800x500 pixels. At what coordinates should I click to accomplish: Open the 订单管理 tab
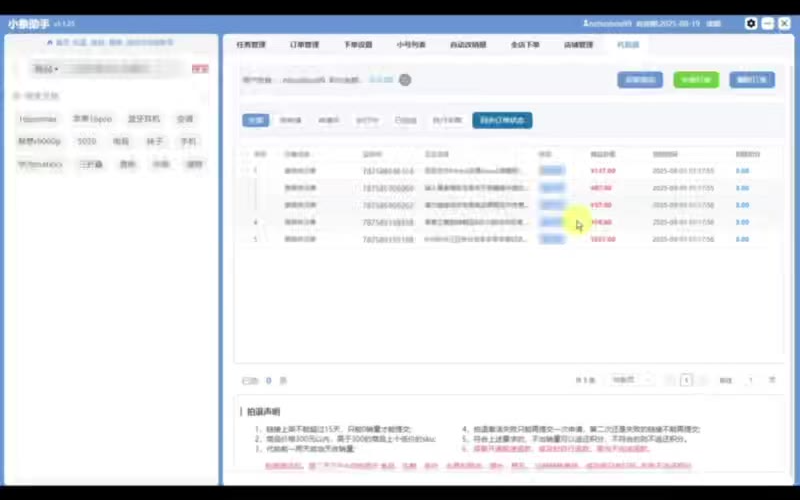click(x=304, y=45)
